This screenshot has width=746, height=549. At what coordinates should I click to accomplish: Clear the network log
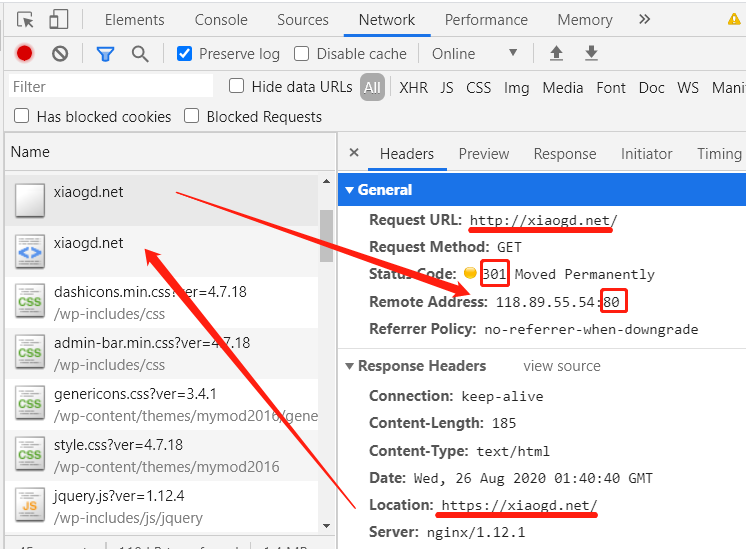tap(60, 53)
